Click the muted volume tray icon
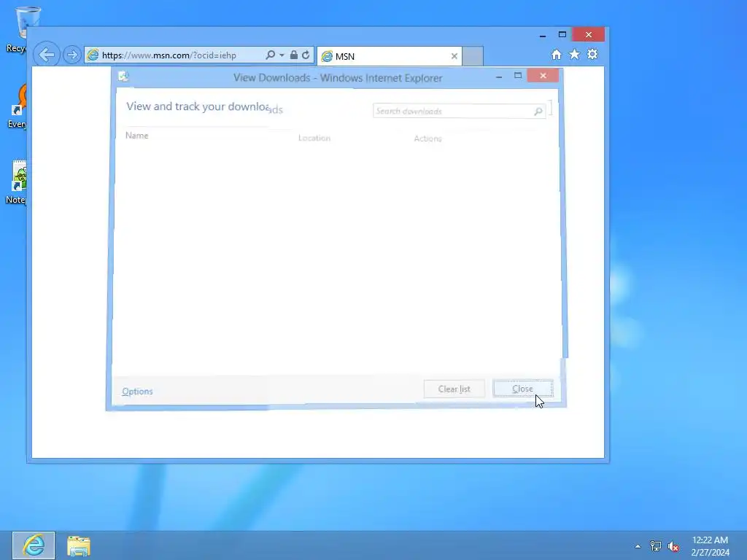Viewport: 747px width, 560px height. point(673,547)
